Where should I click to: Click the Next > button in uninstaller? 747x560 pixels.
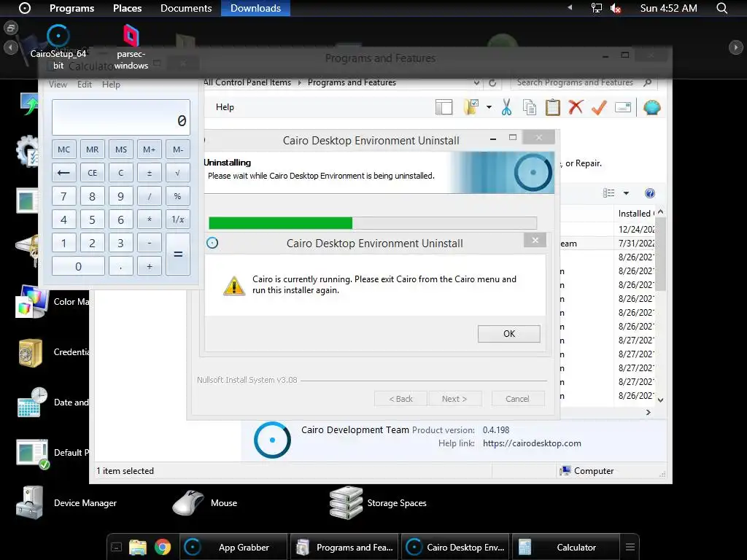[454, 399]
